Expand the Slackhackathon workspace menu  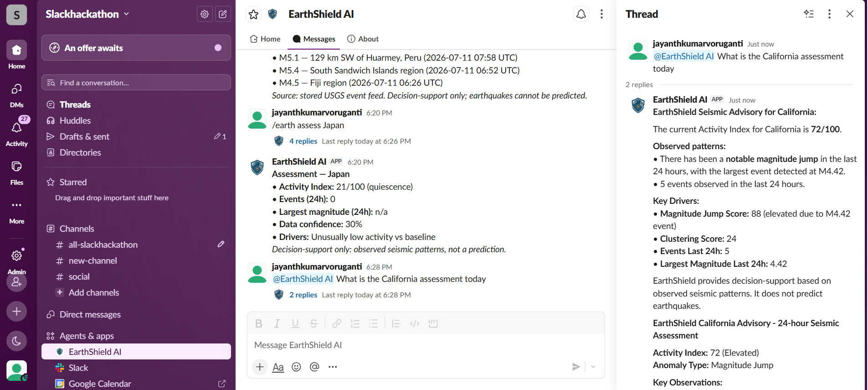[87, 14]
